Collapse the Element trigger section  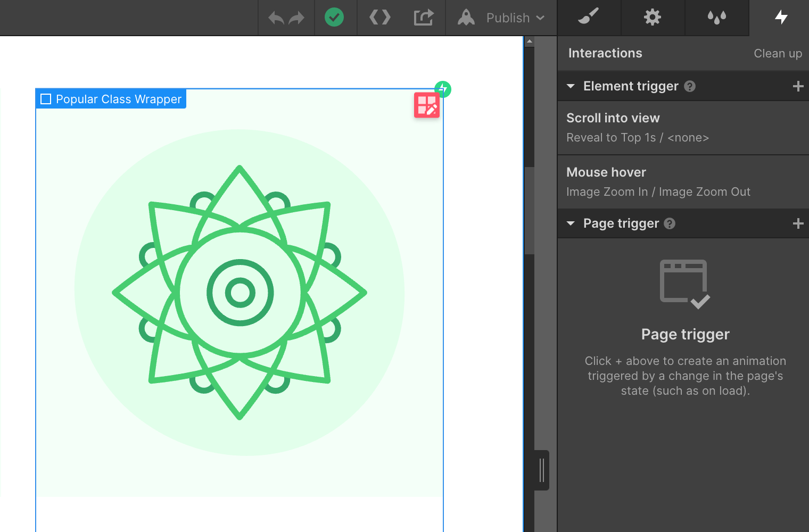(x=571, y=86)
